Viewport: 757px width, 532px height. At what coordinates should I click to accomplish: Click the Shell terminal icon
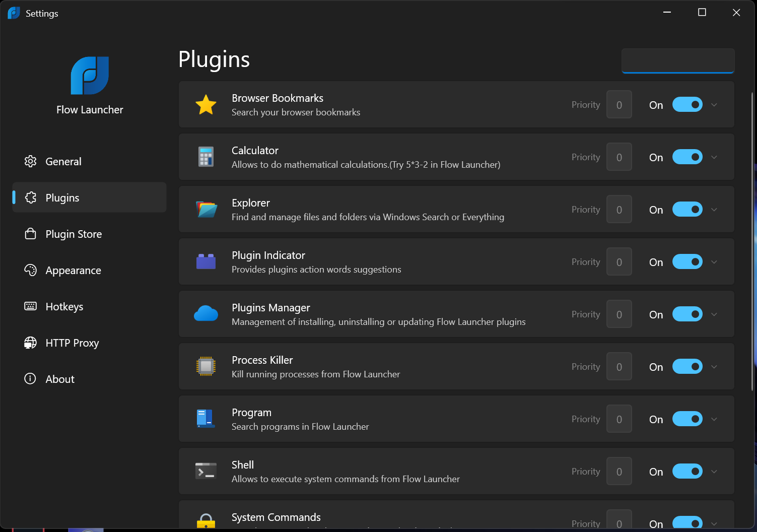click(x=206, y=471)
